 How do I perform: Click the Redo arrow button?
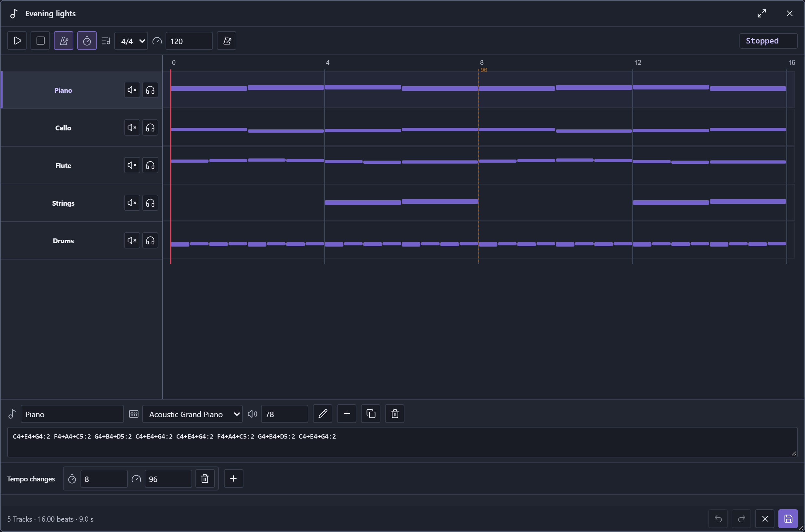pos(741,519)
